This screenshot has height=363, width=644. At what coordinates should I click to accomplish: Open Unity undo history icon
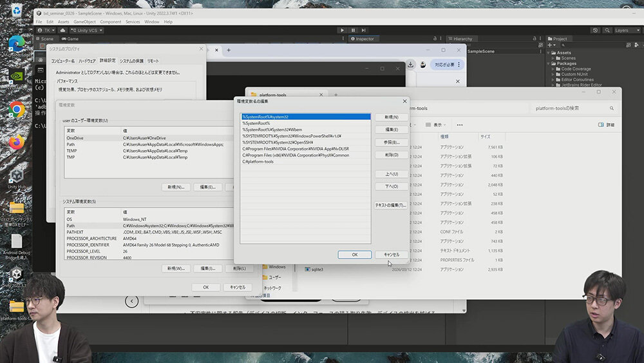click(595, 30)
